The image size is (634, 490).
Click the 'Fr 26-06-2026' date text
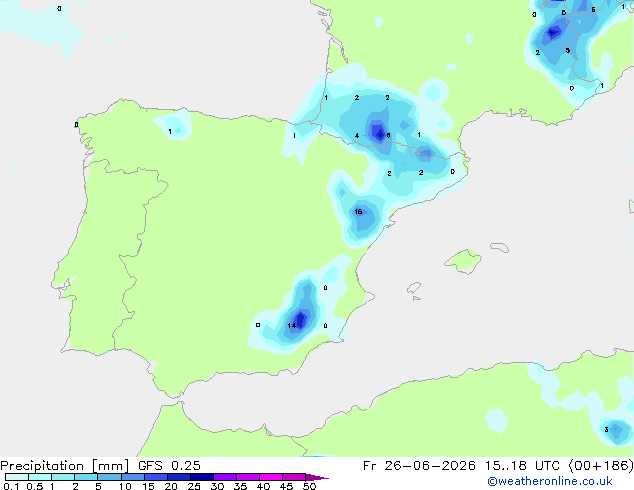point(419,466)
